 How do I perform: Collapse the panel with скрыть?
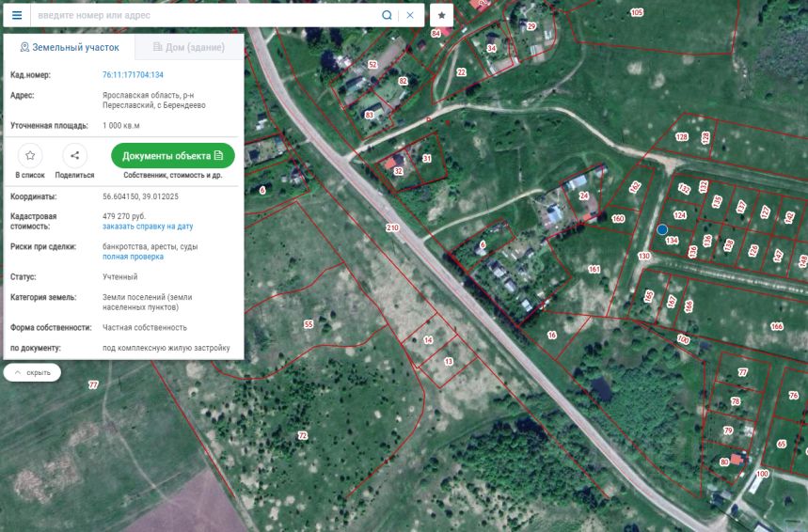tap(32, 372)
